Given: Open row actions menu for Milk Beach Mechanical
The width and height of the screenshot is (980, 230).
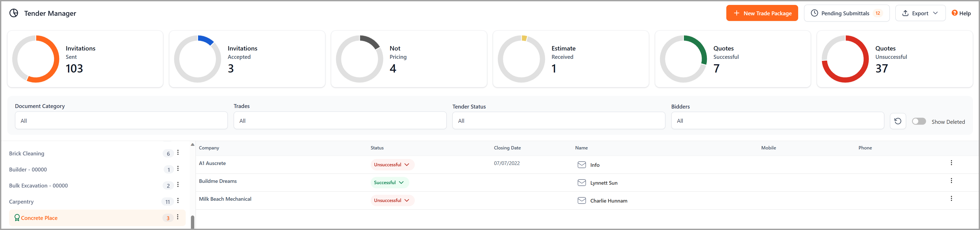Looking at the screenshot, I should 951,198.
